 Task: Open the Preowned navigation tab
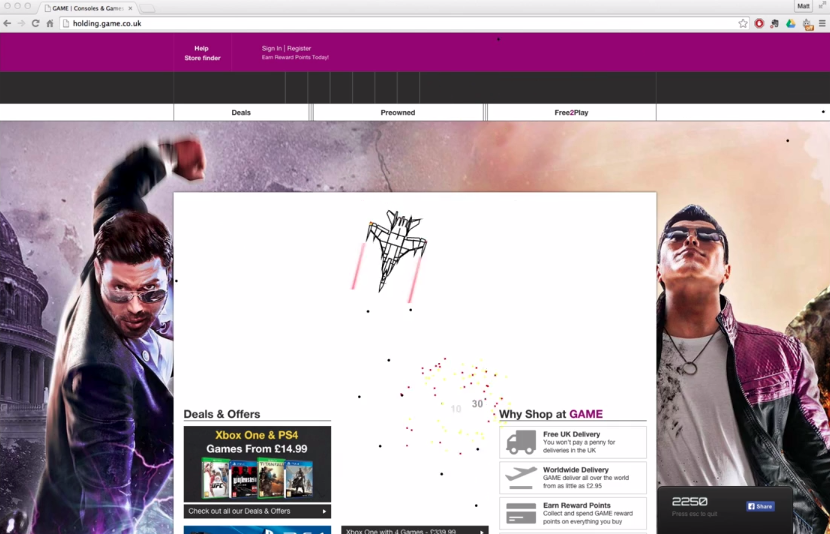[x=397, y=113]
